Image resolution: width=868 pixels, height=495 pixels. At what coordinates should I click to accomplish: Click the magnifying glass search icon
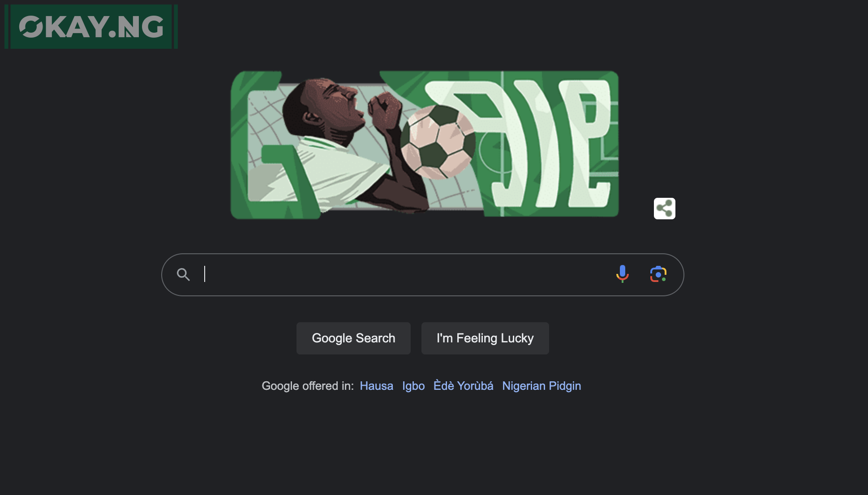tap(183, 274)
